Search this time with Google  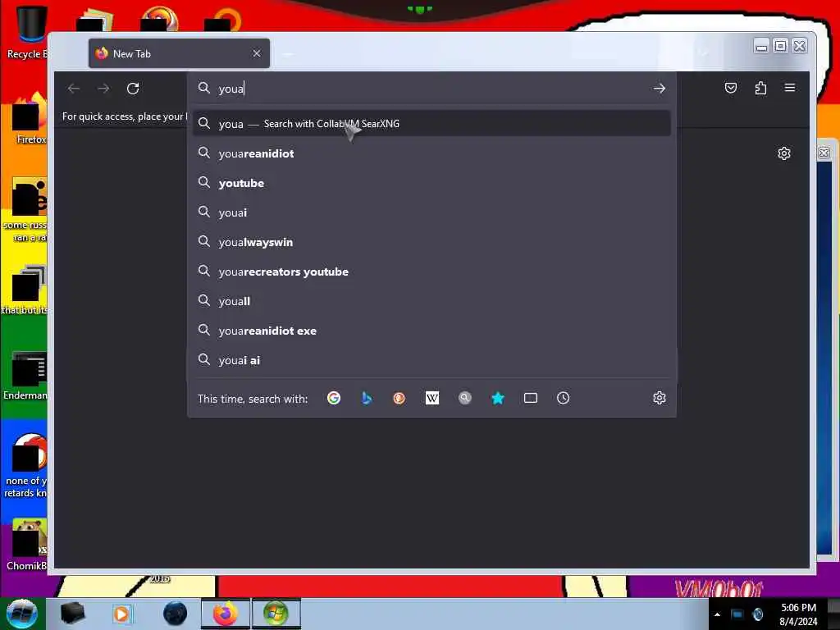(334, 398)
